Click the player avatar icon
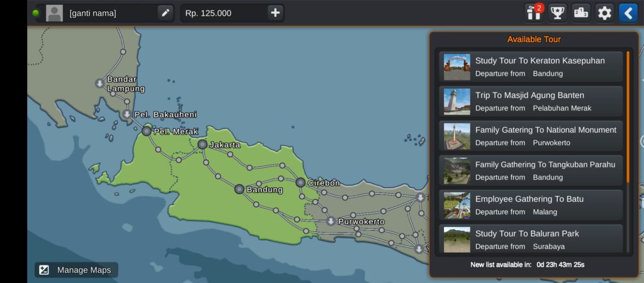The width and height of the screenshot is (644, 283). 55,13
